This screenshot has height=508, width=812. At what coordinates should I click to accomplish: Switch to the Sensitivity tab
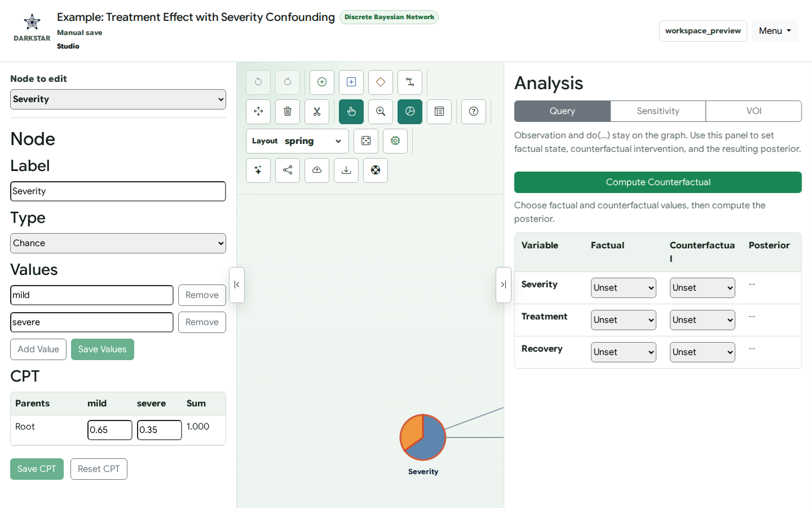click(658, 111)
